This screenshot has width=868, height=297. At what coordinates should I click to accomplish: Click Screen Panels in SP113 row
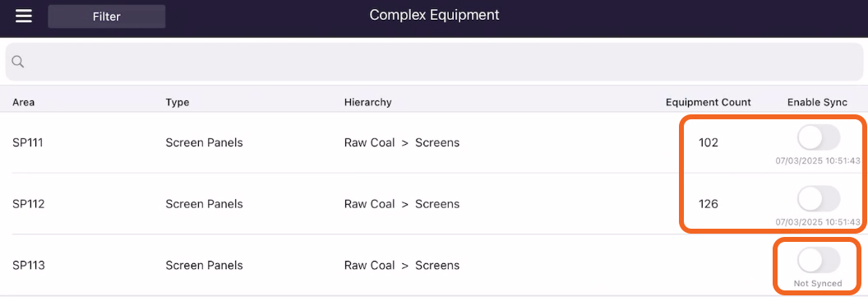click(205, 265)
